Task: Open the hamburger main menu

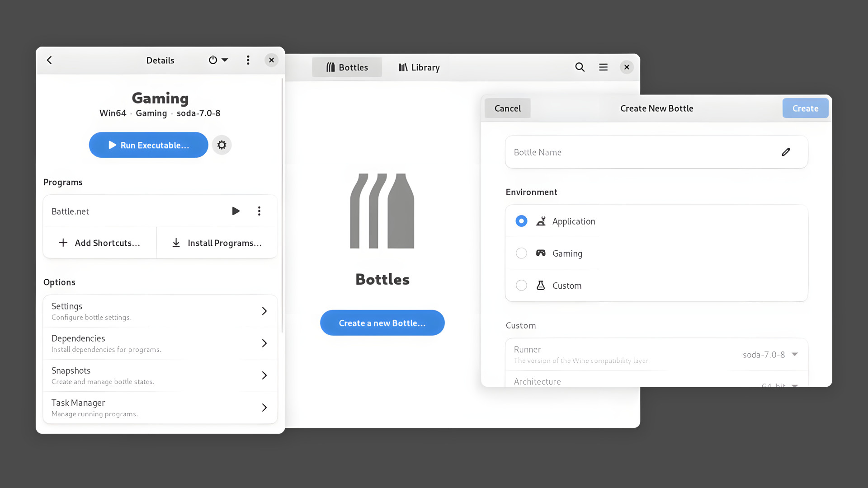Action: coord(603,67)
